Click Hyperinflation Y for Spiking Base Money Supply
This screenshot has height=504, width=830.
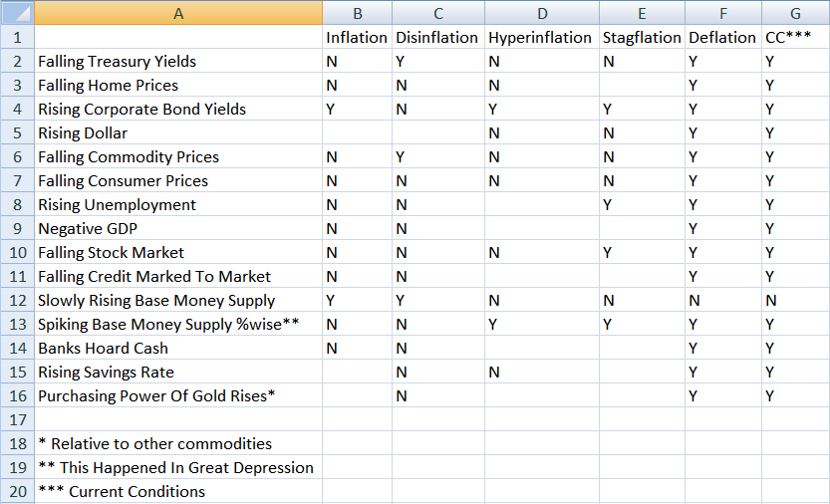click(542, 324)
